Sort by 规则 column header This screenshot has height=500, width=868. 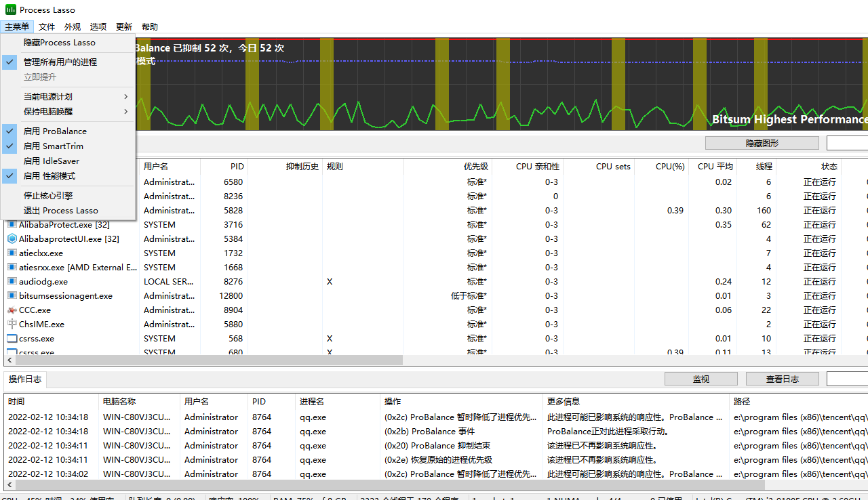[x=363, y=166]
